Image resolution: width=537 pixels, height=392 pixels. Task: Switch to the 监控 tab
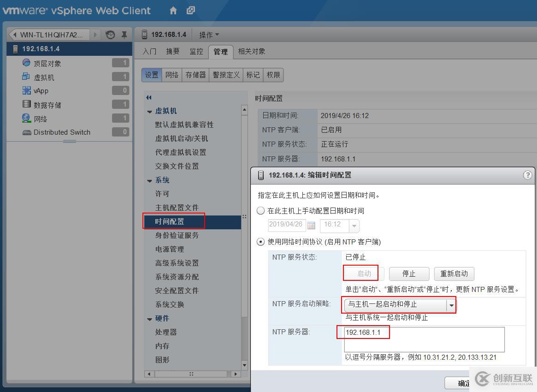(196, 51)
